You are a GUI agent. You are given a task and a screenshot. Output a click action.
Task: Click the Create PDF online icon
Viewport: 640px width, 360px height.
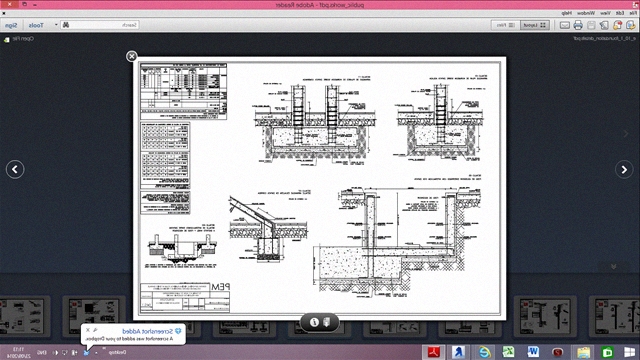pyautogui.click(x=617, y=25)
